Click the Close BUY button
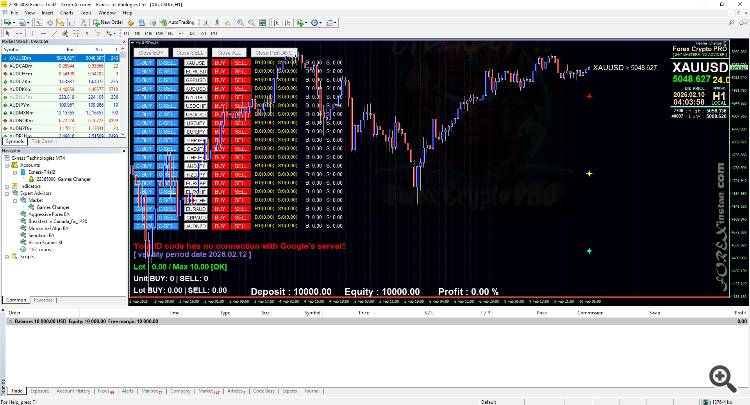Viewport: 750px width, 405px height. point(151,53)
